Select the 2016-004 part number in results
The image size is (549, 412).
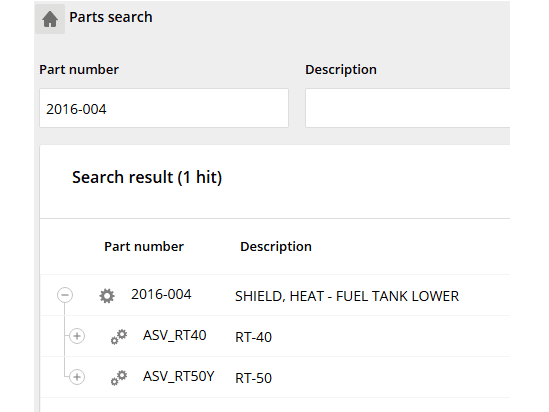point(161,294)
